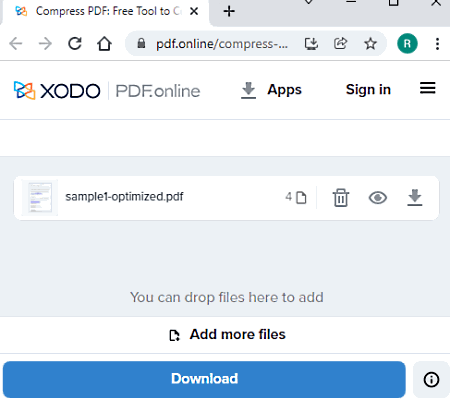
Task: Click the Apps download icon in header
Action: pos(248,90)
